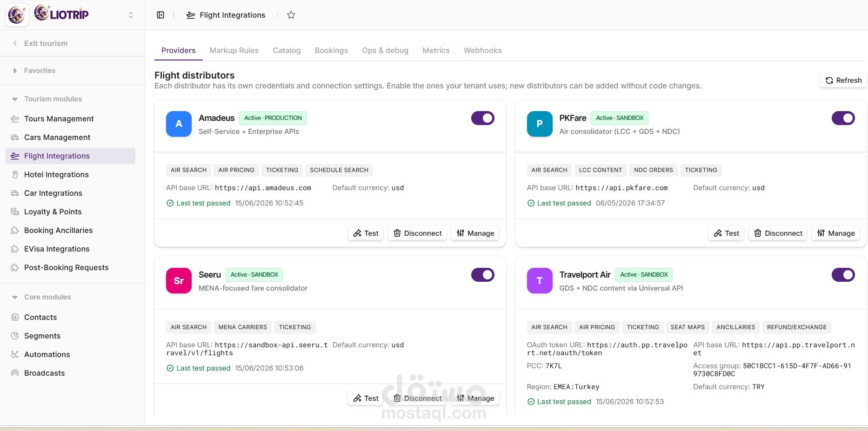Toggle the sidebar panel icon
The width and height of the screenshot is (868, 431).
point(160,15)
